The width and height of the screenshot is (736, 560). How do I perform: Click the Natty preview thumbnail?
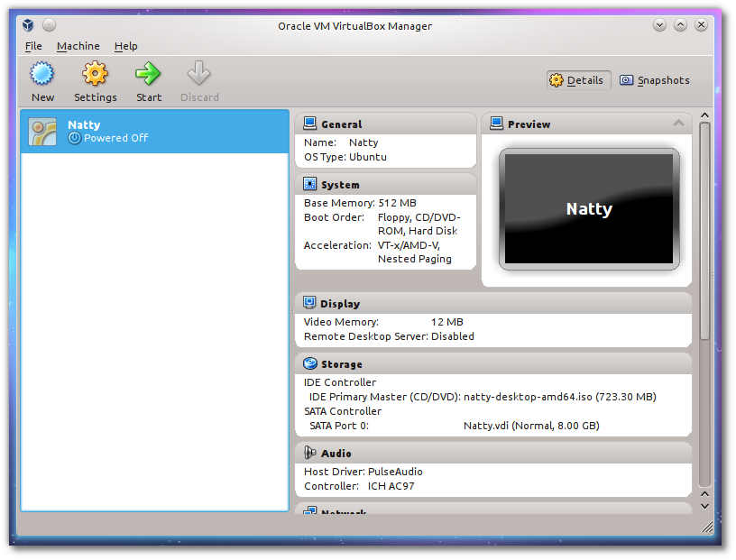pos(588,209)
